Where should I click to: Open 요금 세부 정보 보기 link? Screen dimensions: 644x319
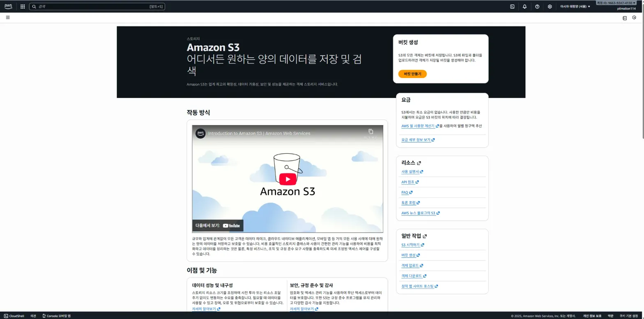coord(418,140)
